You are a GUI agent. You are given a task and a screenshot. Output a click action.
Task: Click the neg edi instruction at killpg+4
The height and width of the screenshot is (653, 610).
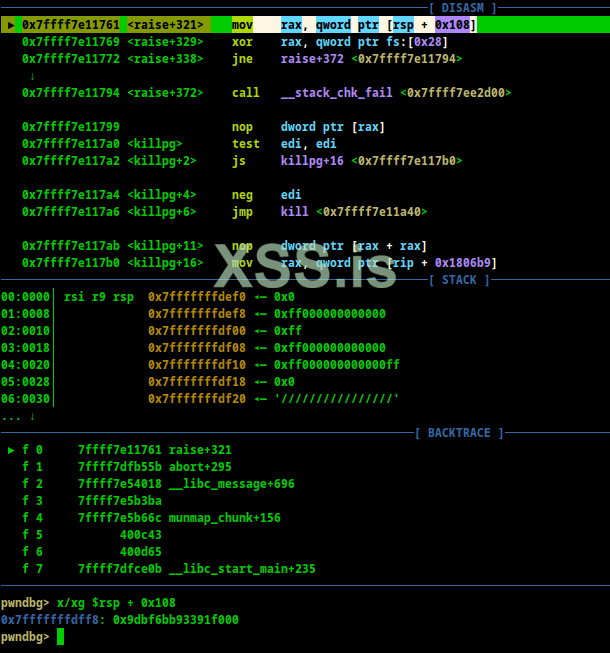click(162, 195)
